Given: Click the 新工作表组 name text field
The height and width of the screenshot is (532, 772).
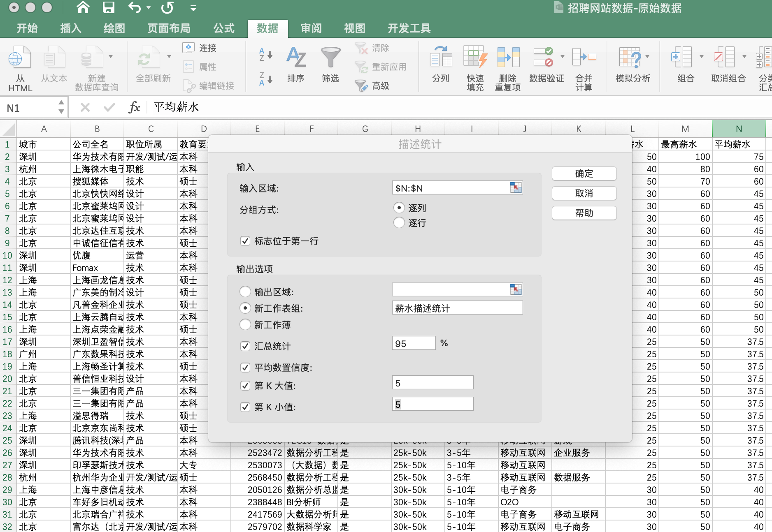Looking at the screenshot, I should [457, 308].
